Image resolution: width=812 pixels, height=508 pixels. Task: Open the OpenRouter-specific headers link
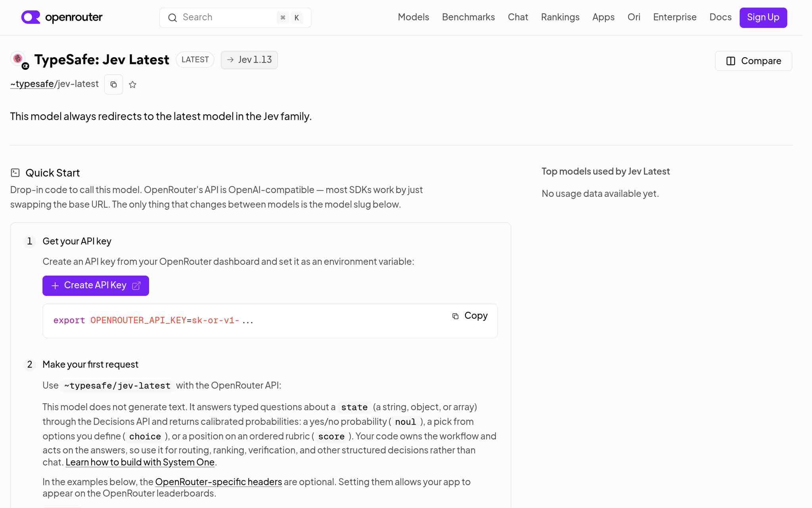[x=218, y=482]
